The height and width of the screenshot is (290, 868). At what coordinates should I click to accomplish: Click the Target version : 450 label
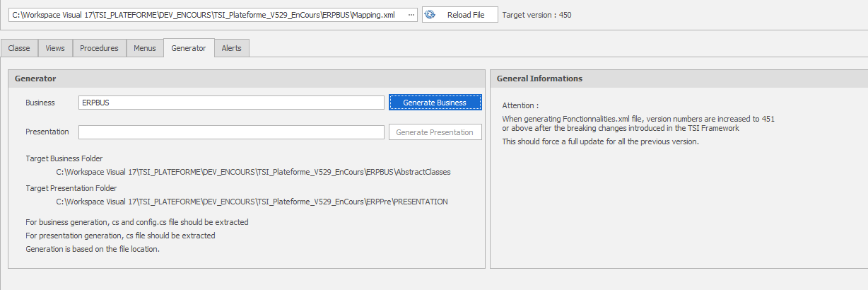point(536,15)
